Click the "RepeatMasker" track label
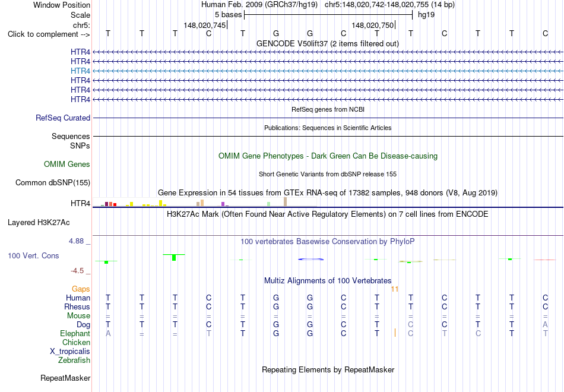564x392 pixels. (x=65, y=378)
